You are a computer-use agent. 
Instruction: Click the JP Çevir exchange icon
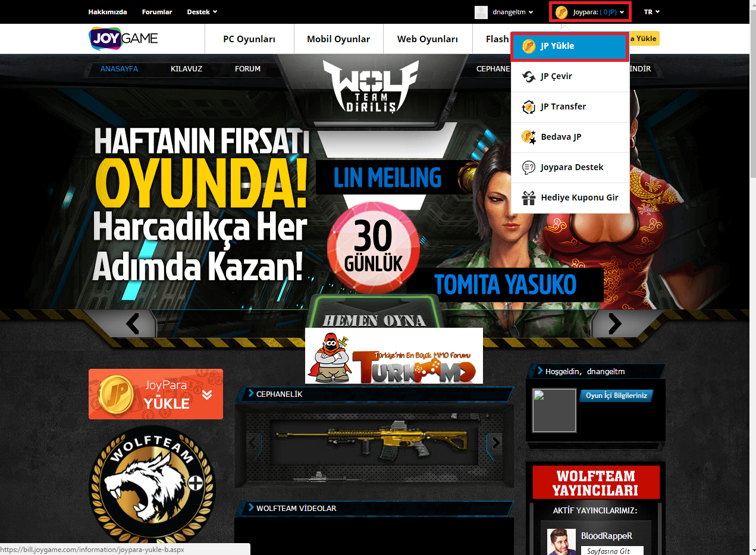point(528,76)
